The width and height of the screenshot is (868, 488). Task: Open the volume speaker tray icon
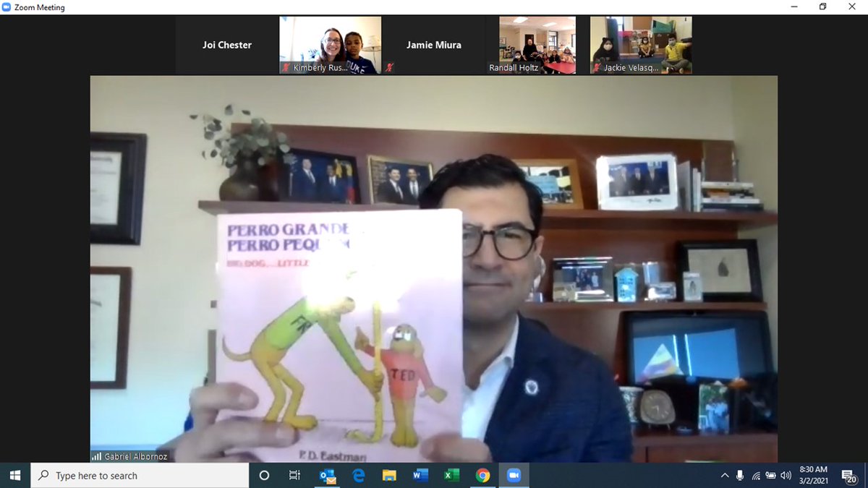click(786, 475)
